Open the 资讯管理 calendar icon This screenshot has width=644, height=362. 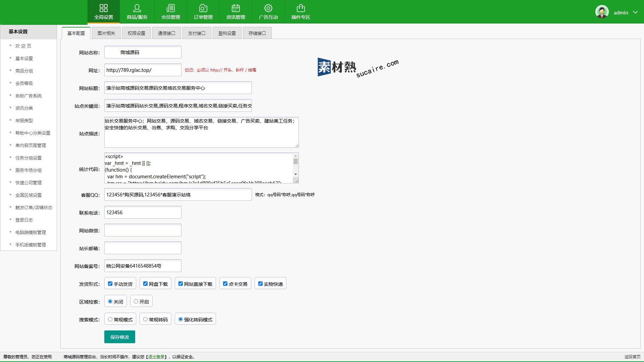236,8
